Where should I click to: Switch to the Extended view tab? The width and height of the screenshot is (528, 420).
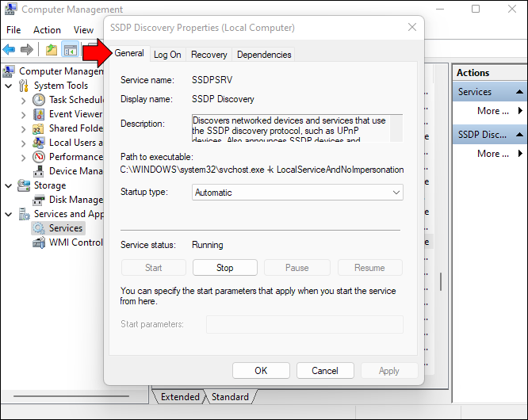180,397
